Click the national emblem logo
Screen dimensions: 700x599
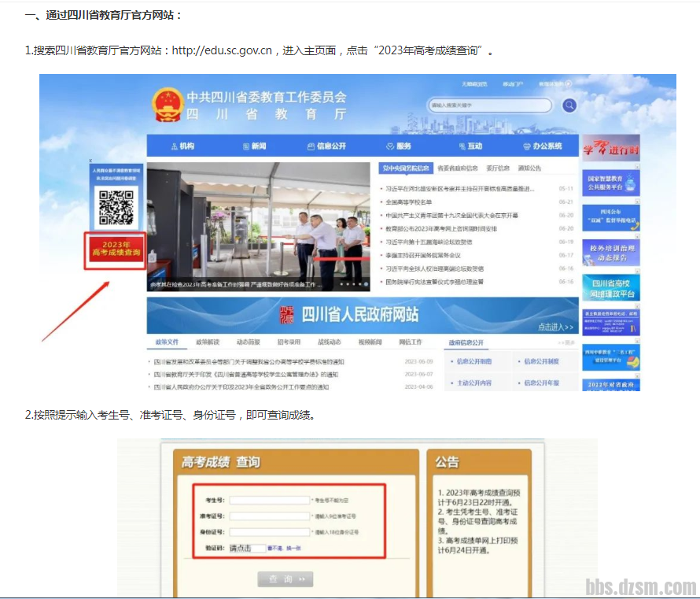[166, 105]
